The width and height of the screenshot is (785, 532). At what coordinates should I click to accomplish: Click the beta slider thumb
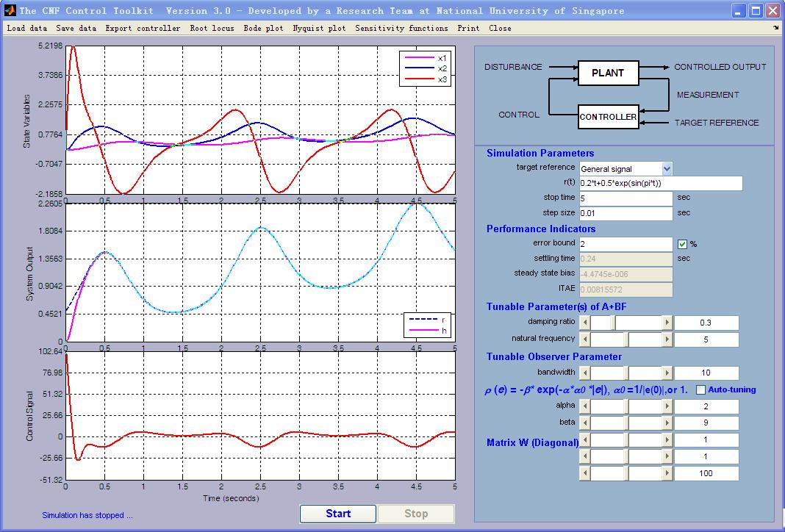pyautogui.click(x=626, y=423)
